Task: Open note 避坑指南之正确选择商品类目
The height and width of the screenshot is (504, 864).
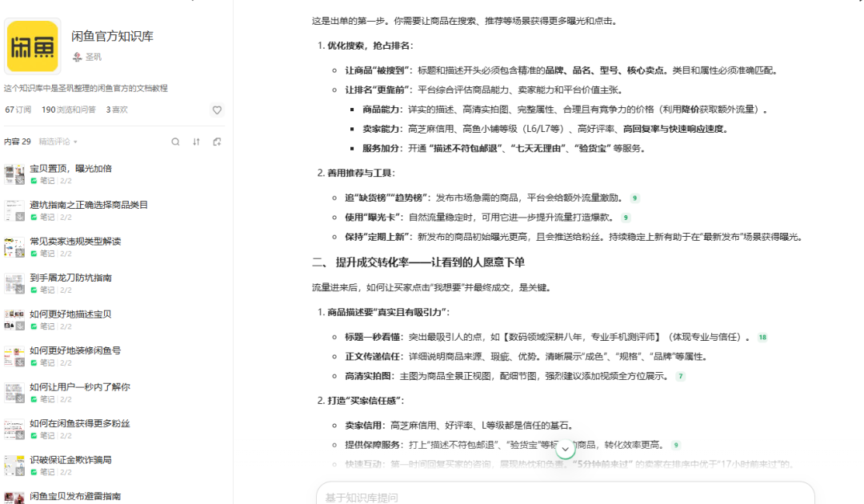Action: pos(89,205)
